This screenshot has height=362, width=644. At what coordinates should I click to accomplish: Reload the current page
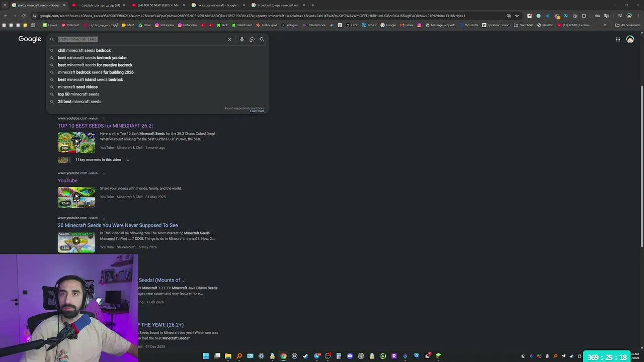tap(24, 16)
